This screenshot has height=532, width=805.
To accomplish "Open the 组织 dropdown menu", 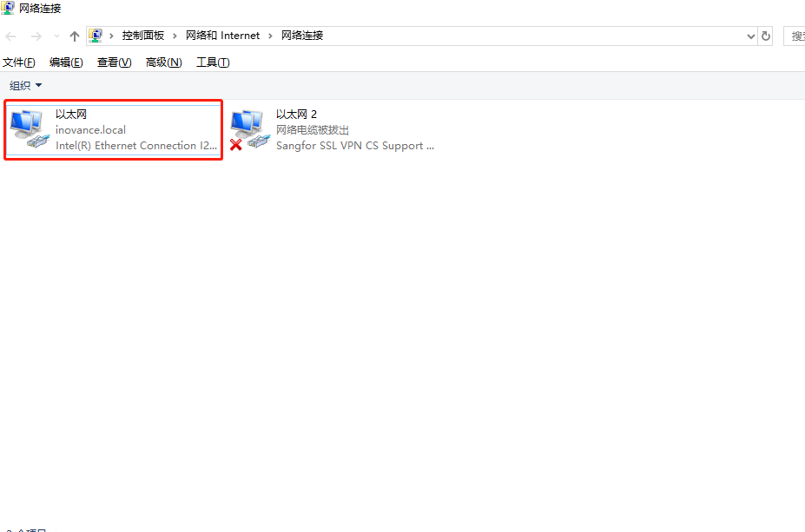I will coord(25,86).
